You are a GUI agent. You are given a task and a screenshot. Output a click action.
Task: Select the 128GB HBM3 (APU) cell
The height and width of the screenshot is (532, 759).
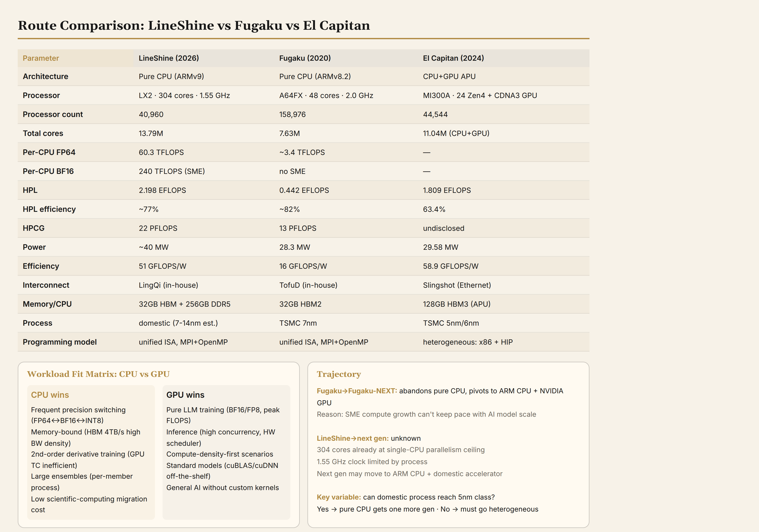(456, 304)
